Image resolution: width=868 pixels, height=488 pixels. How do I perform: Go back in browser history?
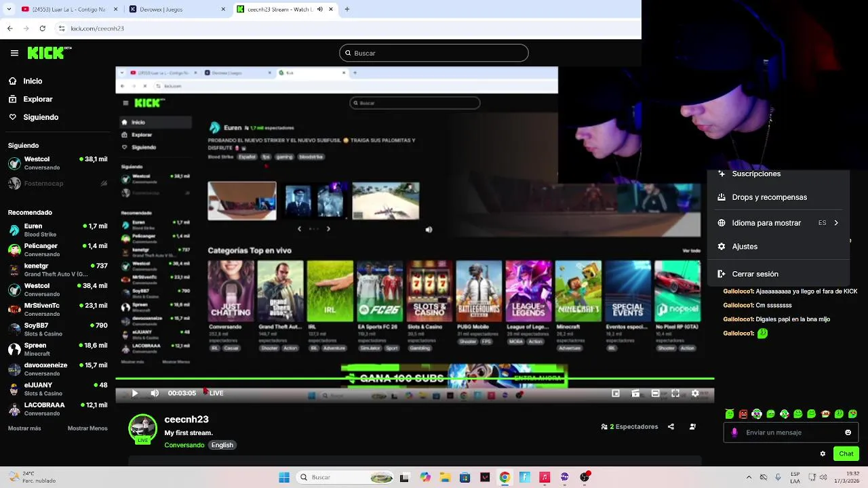click(9, 28)
